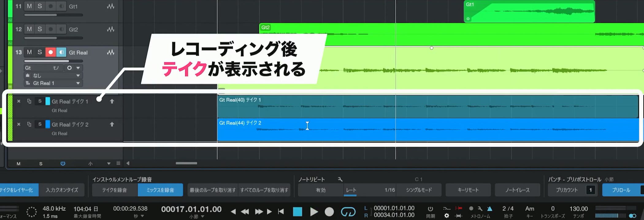
Task: Toggle input monitor on Gt Real track
Action: (x=61, y=52)
